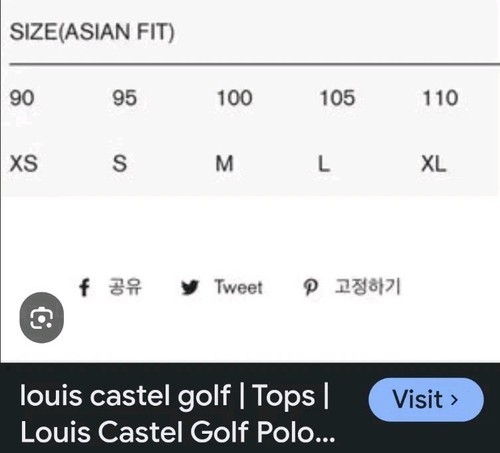Click the Visit button

426,399
